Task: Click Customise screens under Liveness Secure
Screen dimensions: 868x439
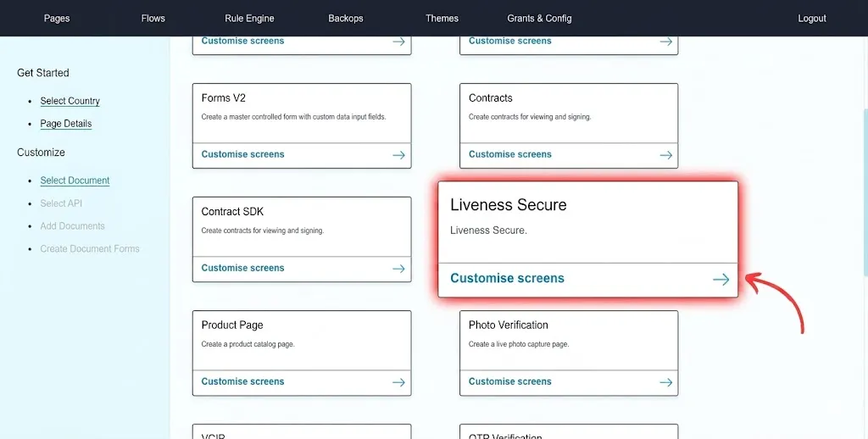Action: point(507,278)
